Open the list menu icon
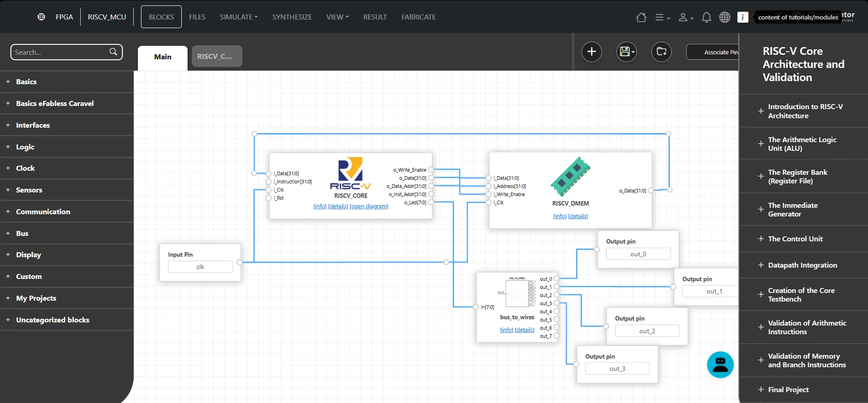 (x=662, y=17)
